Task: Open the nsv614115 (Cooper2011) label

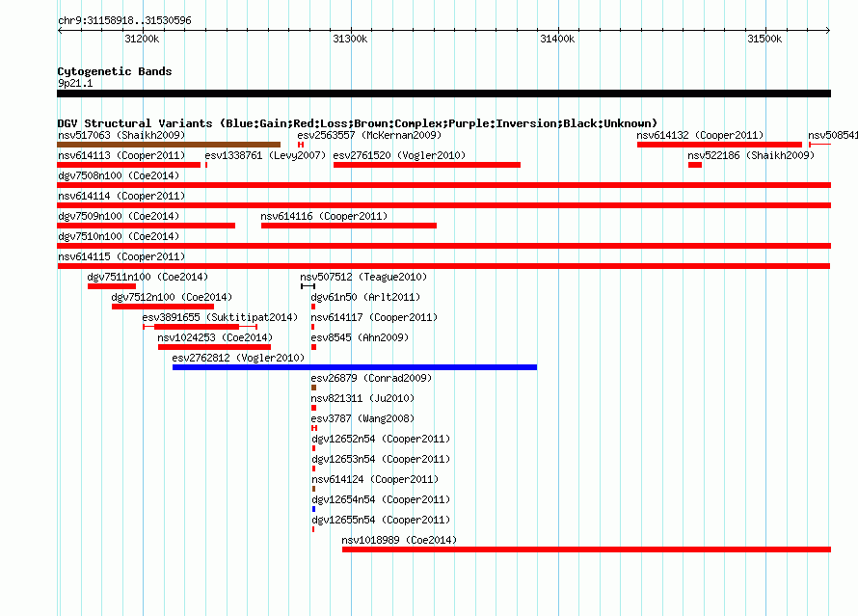Action: [121, 256]
